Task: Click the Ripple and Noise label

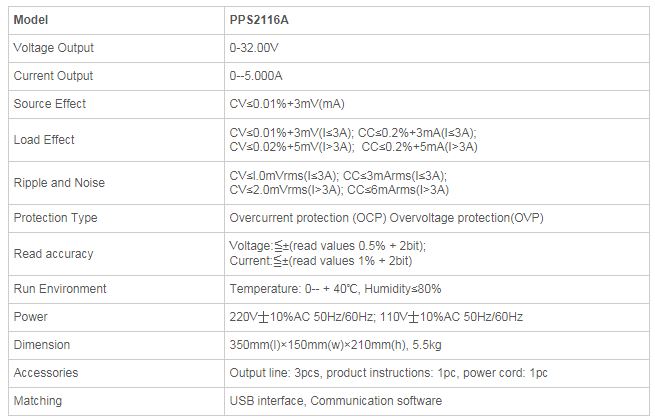Action: 59,182
